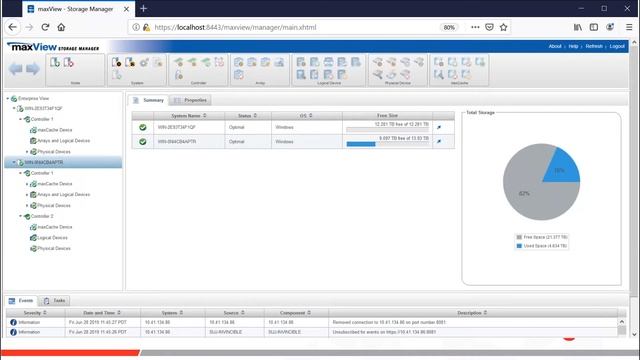Viewport: 640px width, 360px height.
Task: Go to browser home page icon
Action: tap(61, 27)
